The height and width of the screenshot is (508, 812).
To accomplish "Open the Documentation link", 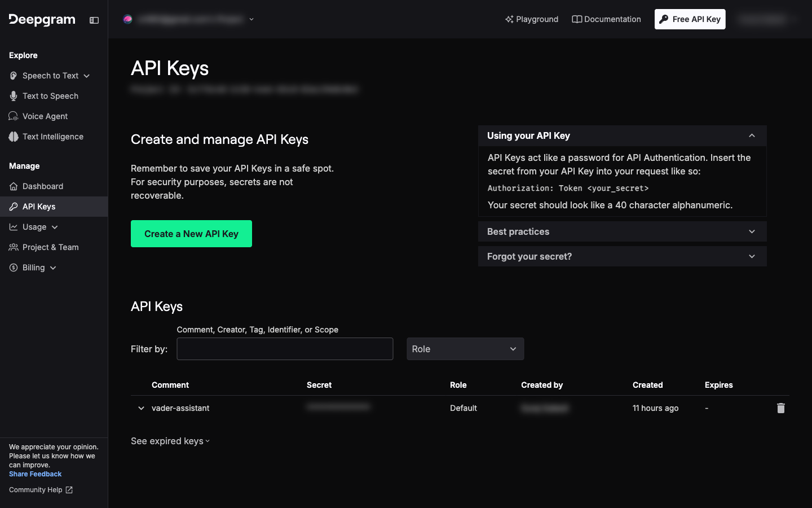I will (606, 19).
